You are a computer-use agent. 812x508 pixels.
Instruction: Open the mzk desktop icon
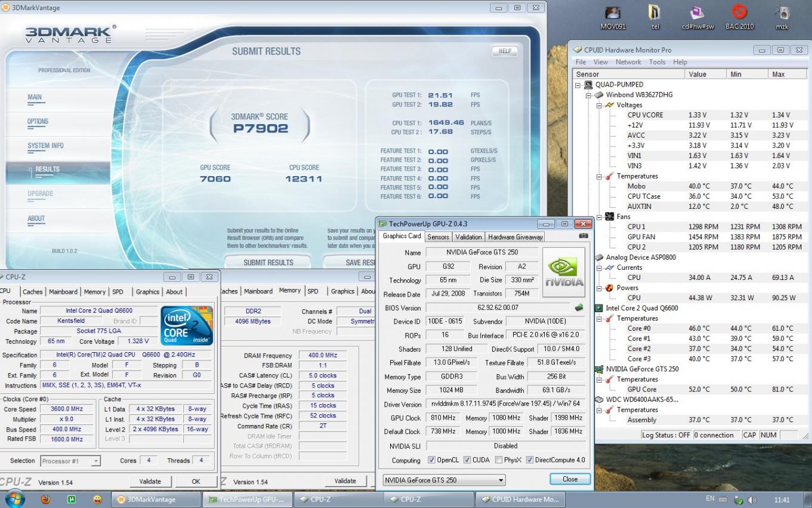782,18
